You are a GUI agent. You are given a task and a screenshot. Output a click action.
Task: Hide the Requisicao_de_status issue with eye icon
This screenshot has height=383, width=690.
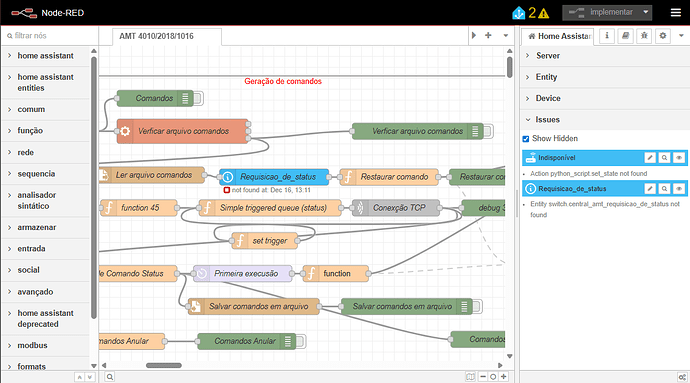(679, 188)
